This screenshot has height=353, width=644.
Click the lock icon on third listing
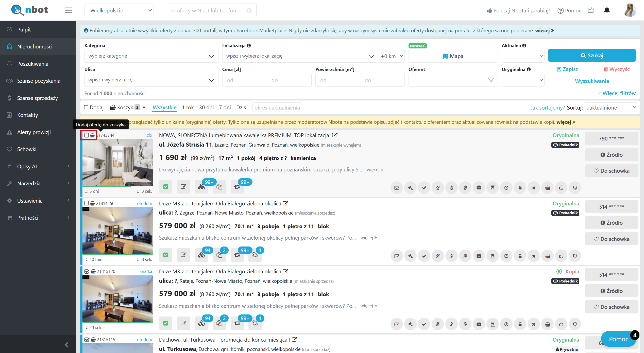[x=520, y=324]
